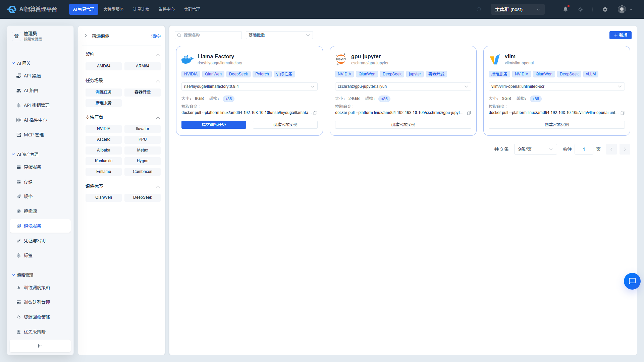Toggle the 推理服务 scenario filter

click(104, 103)
